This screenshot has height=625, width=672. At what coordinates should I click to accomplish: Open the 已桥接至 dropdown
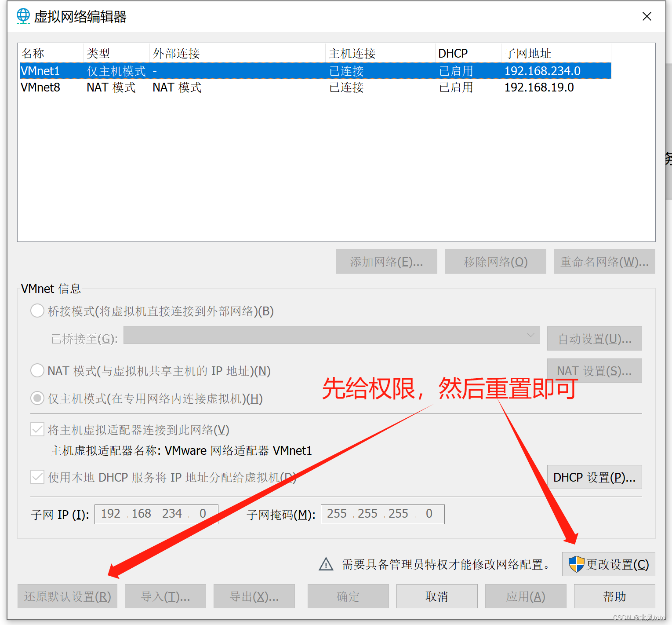(x=332, y=335)
